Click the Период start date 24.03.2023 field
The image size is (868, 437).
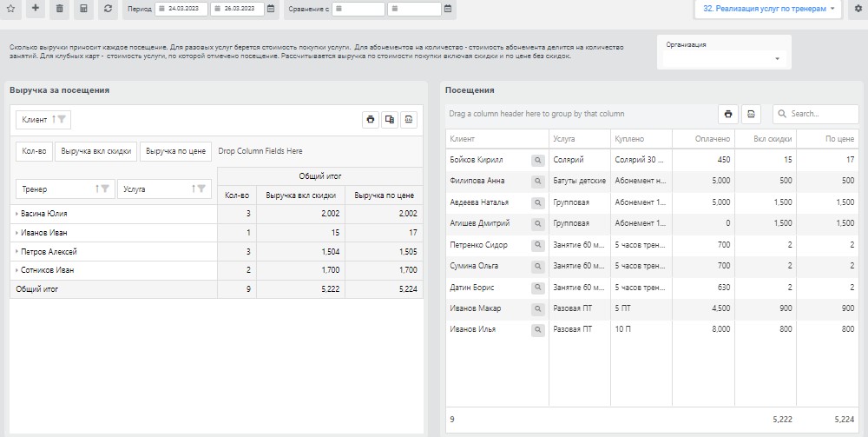(181, 9)
